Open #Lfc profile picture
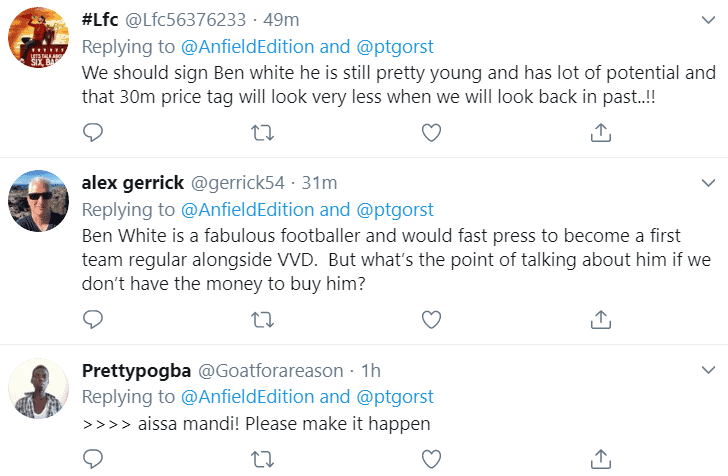The image size is (728, 476). pos(39,37)
